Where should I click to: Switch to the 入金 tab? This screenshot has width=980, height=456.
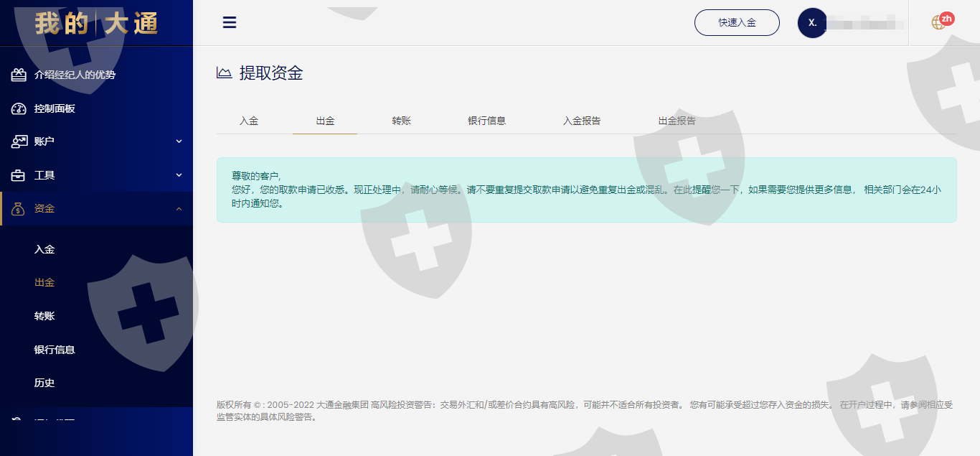pos(249,121)
